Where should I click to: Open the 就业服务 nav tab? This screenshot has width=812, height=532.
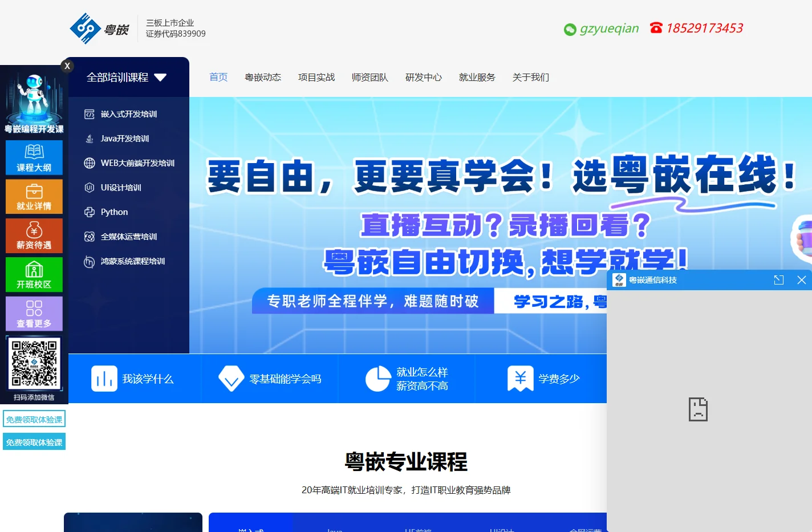477,77
